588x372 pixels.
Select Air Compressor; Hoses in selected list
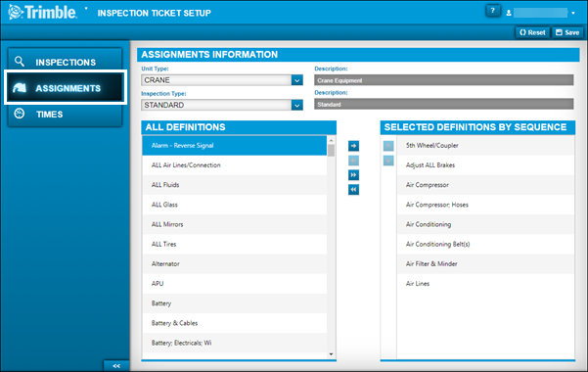(x=485, y=205)
